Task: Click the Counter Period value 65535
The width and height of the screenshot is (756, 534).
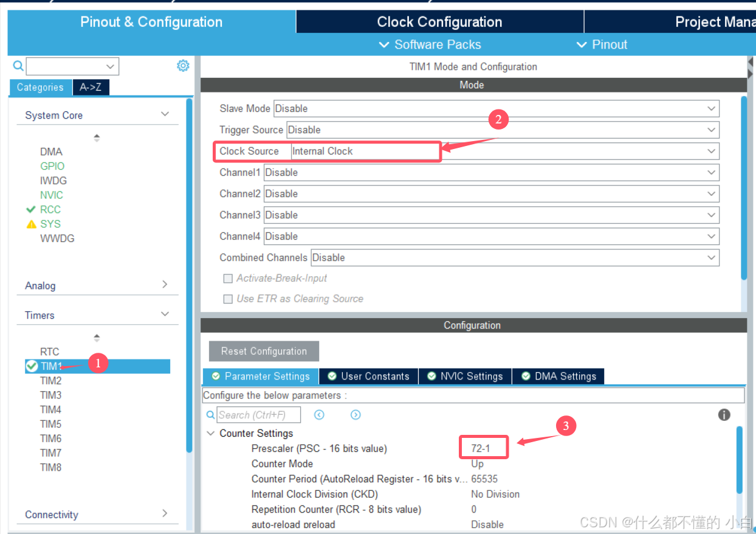Action: pyautogui.click(x=484, y=479)
